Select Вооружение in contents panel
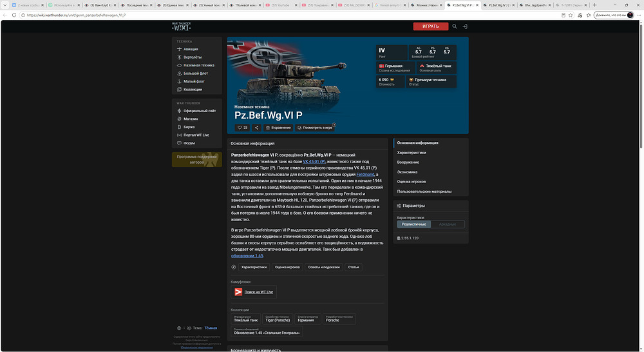The image size is (644, 352). (x=408, y=162)
